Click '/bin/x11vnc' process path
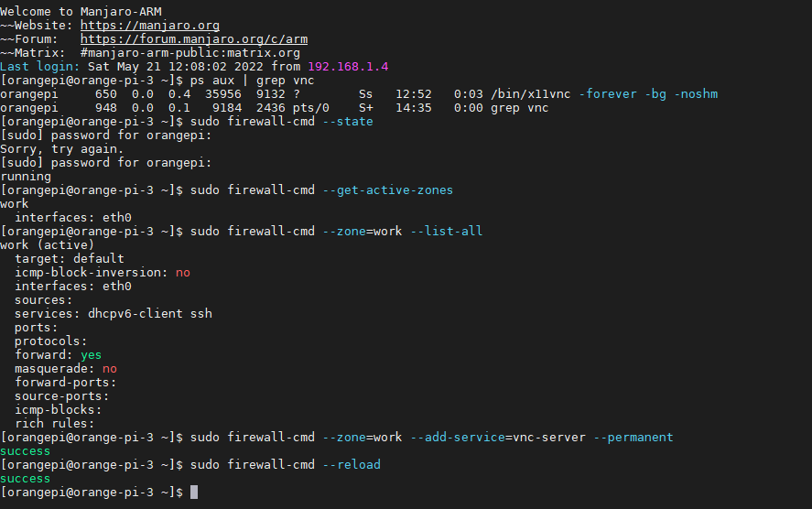This screenshot has width=812, height=509. tap(531, 94)
